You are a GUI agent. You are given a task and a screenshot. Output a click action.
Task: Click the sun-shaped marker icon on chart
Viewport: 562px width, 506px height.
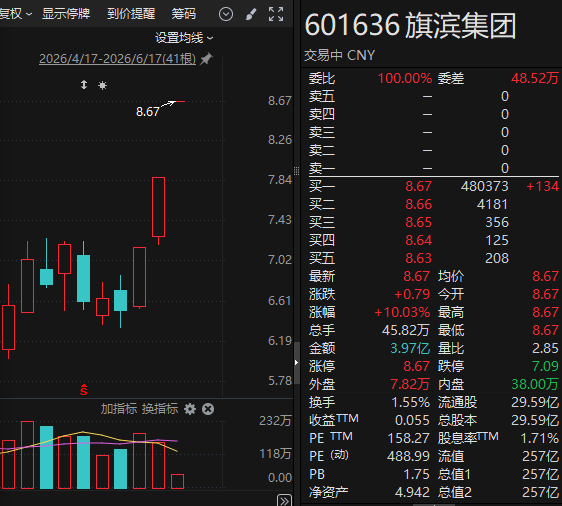click(103, 85)
